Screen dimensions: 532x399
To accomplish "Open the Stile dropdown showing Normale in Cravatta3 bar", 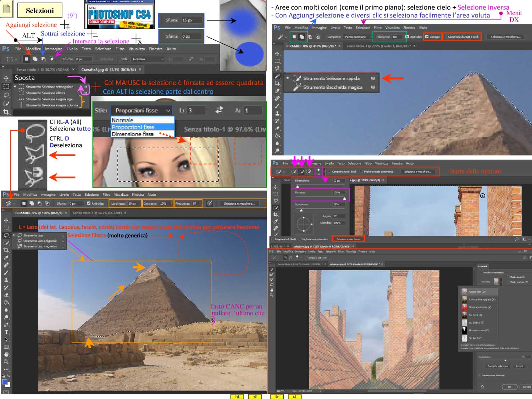I will click(x=148, y=59).
